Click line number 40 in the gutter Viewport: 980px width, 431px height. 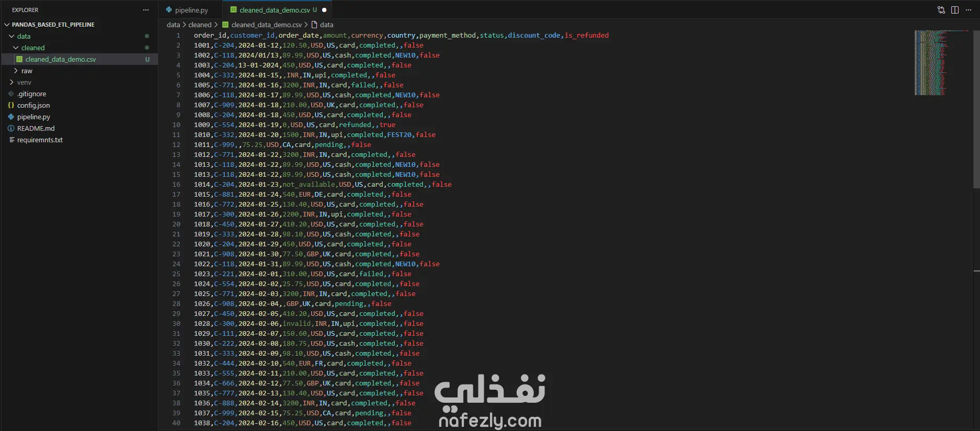[x=176, y=423]
